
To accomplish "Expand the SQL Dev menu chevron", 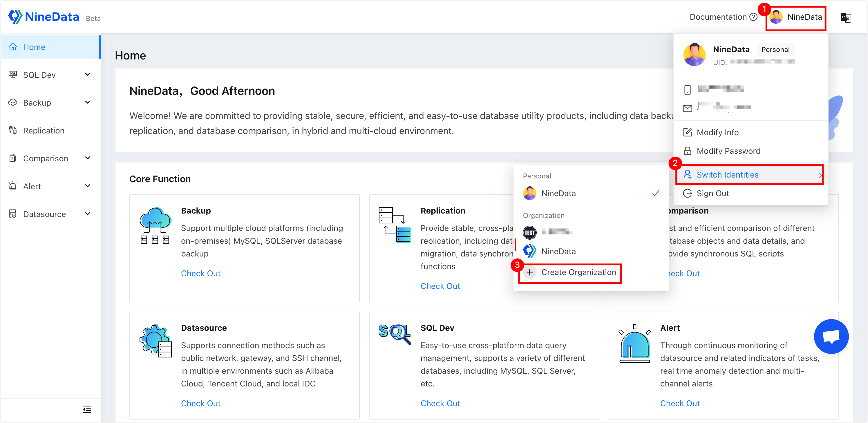I will point(88,75).
